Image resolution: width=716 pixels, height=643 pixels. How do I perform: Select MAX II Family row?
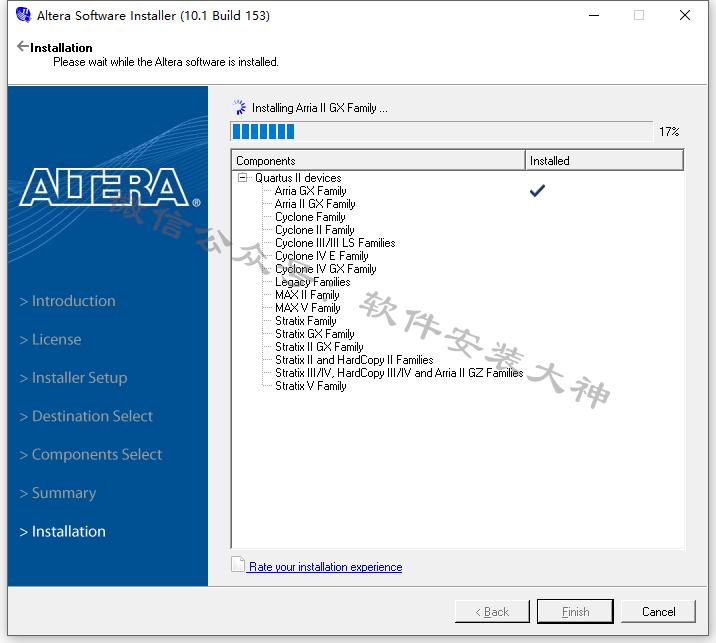point(307,295)
